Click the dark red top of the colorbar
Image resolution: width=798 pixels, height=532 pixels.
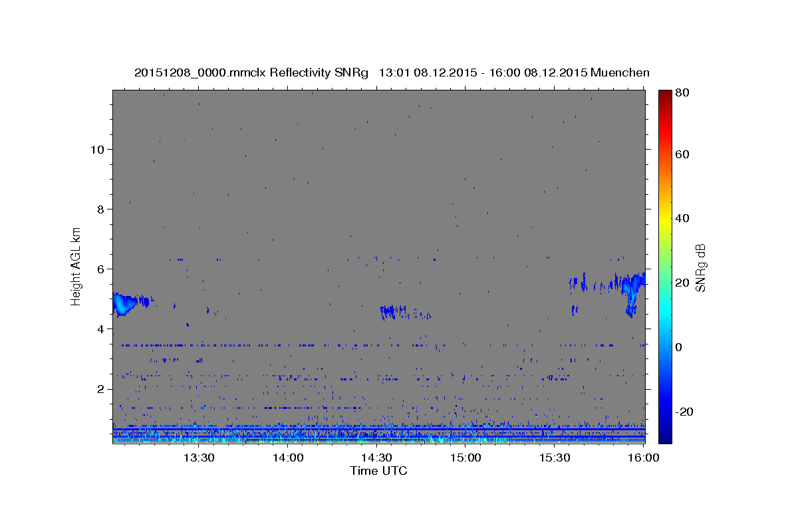coord(665,96)
